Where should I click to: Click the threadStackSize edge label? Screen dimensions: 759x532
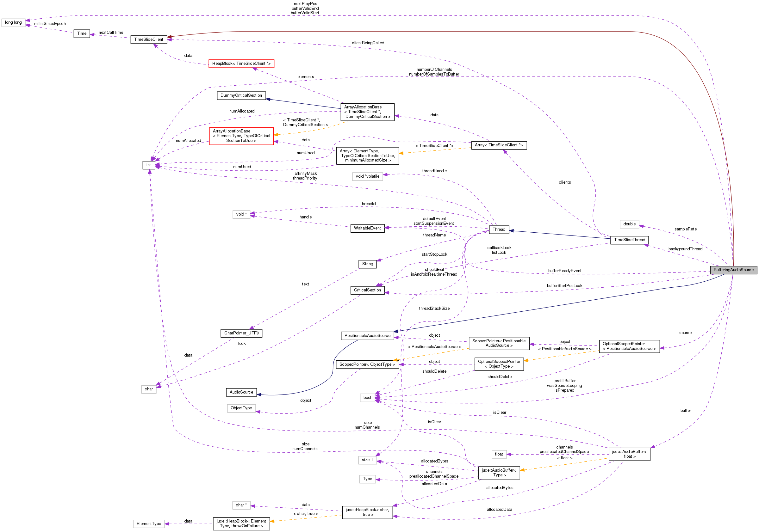434,309
